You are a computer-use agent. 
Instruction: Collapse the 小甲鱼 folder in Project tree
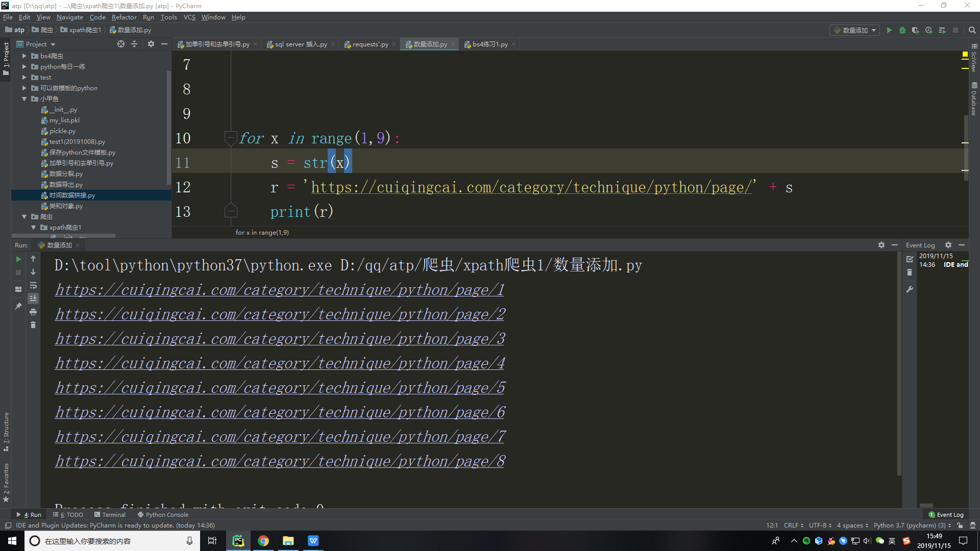click(x=24, y=98)
